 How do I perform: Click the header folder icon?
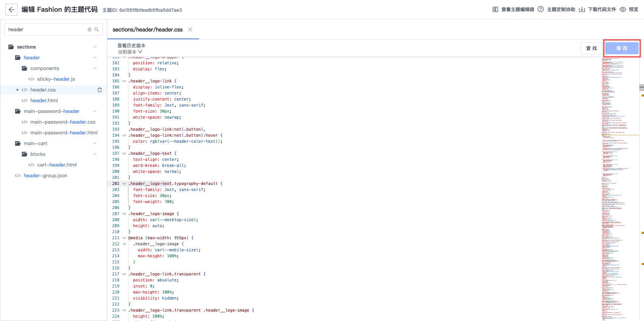(x=18, y=58)
